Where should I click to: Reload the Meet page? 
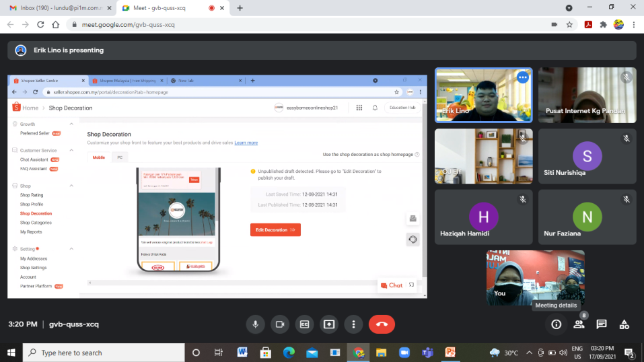40,24
